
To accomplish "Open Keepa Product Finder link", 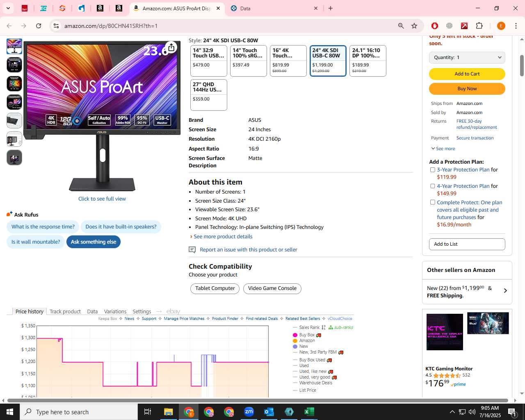I will (x=225, y=319).
